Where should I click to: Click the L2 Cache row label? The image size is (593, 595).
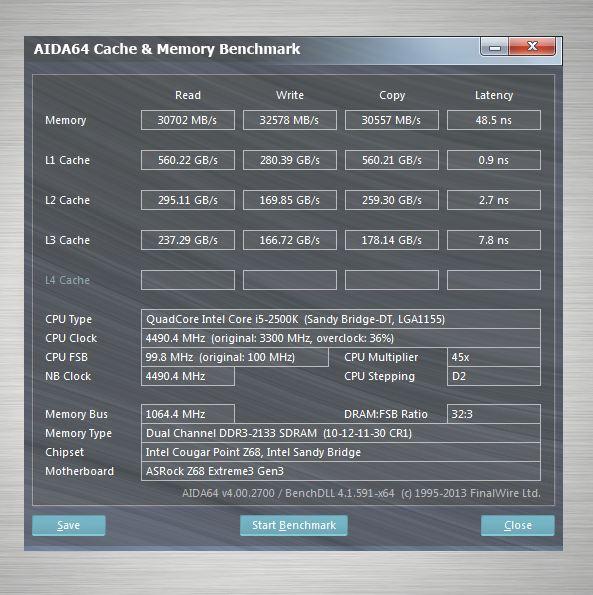click(x=68, y=200)
